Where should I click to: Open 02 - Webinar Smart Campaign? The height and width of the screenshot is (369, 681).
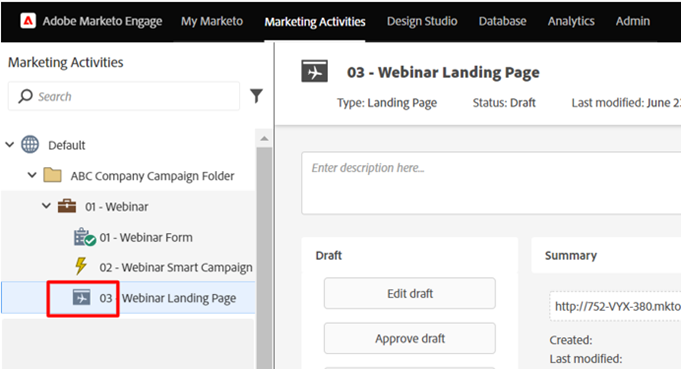tap(176, 267)
